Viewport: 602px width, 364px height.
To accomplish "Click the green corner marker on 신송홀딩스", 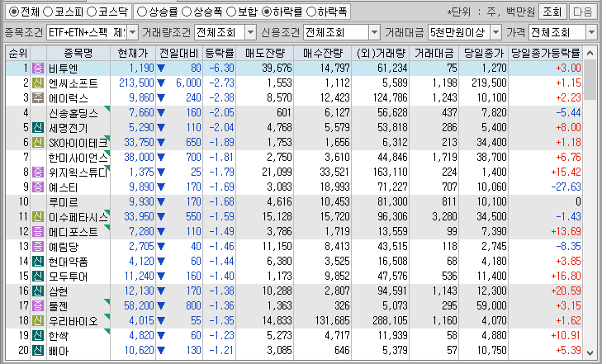I will pyautogui.click(x=107, y=109).
